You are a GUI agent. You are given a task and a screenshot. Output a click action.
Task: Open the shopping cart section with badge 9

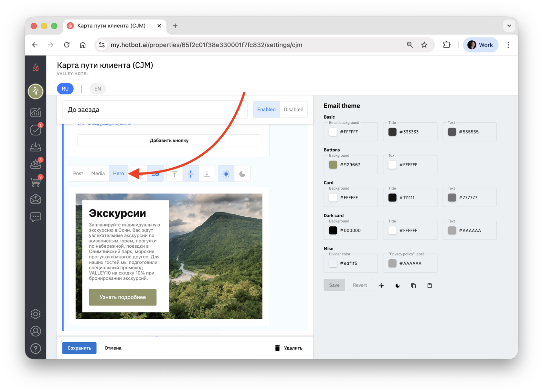(36, 181)
